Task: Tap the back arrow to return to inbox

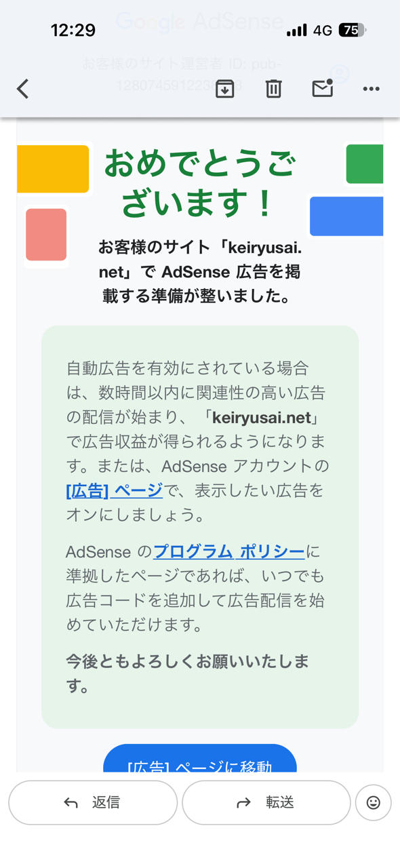Action: point(22,88)
